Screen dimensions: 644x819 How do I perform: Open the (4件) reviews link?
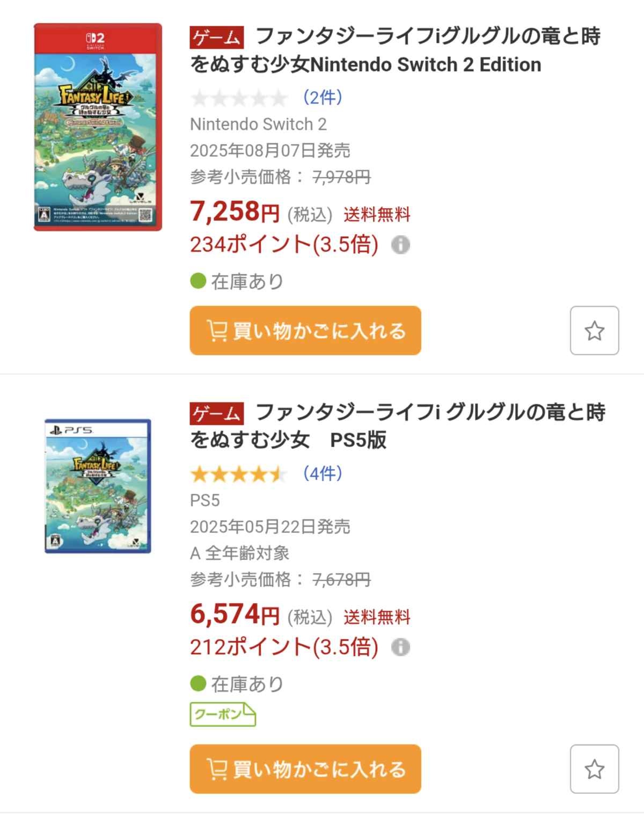[322, 473]
